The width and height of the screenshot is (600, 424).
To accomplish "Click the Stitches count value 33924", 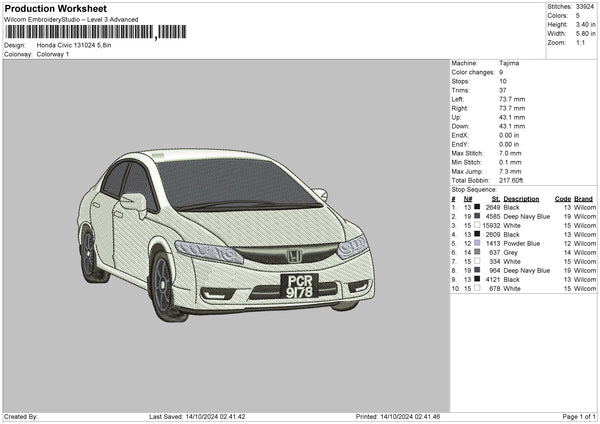I will (586, 8).
